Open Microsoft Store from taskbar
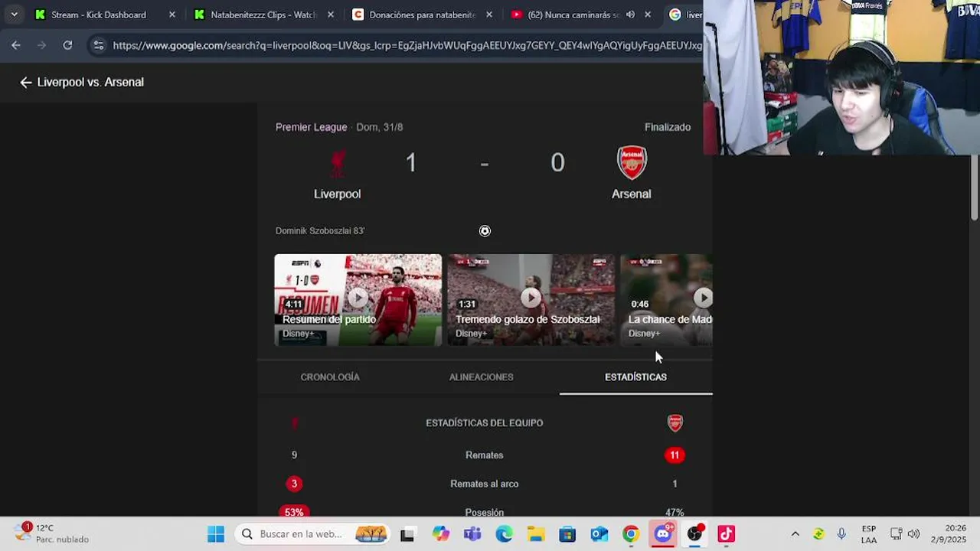 [x=567, y=534]
